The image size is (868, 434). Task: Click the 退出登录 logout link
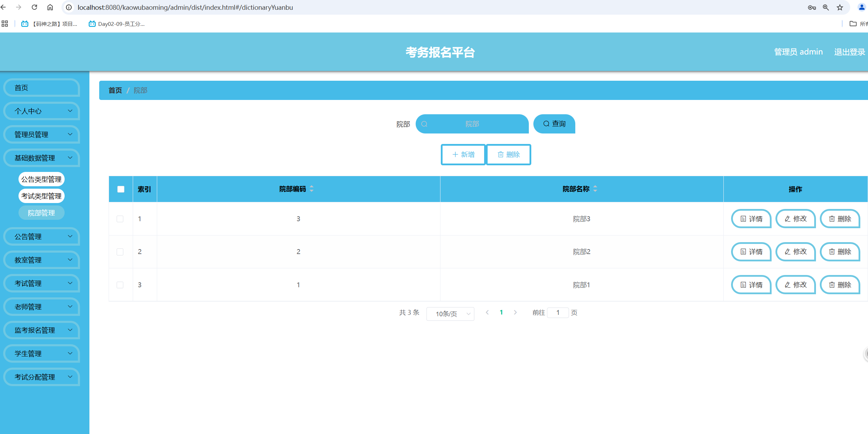[849, 52]
